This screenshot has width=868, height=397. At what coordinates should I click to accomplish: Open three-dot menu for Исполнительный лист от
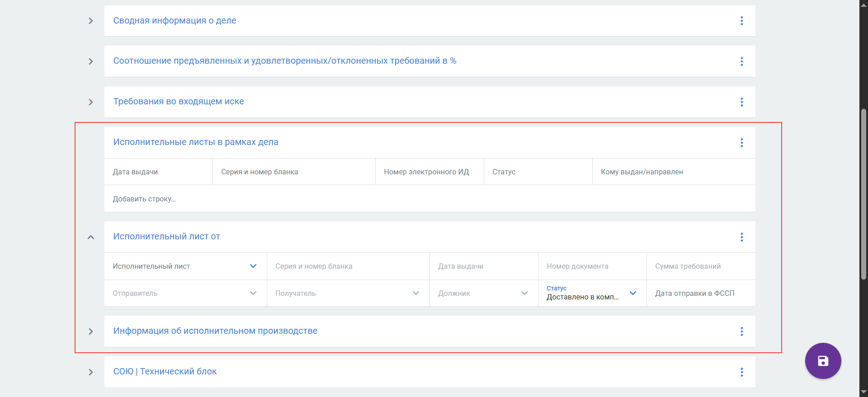click(x=741, y=237)
